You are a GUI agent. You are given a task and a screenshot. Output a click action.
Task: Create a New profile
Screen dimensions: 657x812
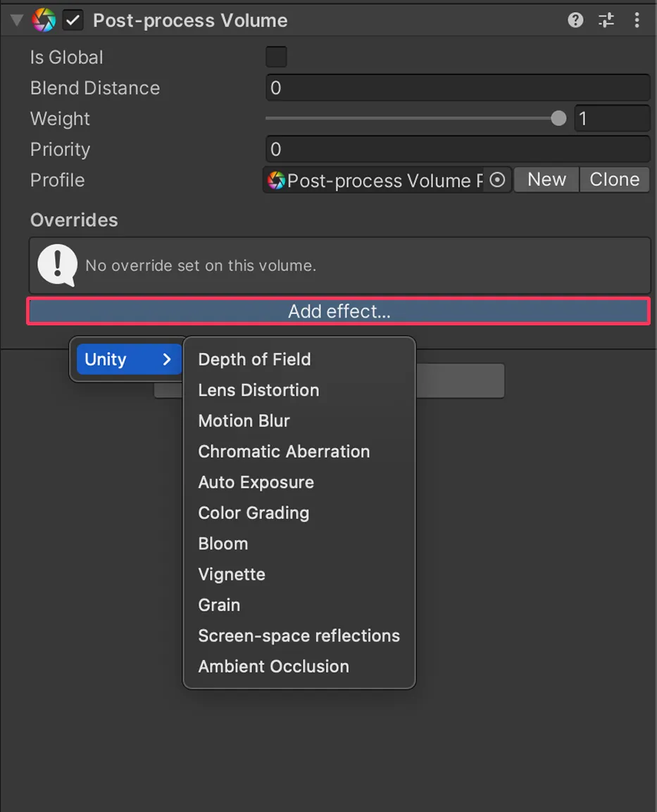click(546, 180)
